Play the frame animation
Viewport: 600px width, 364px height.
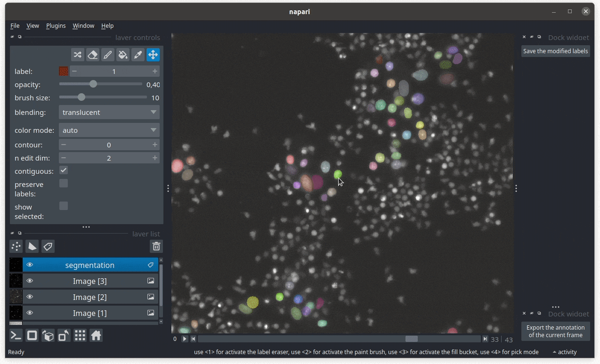[185, 339]
